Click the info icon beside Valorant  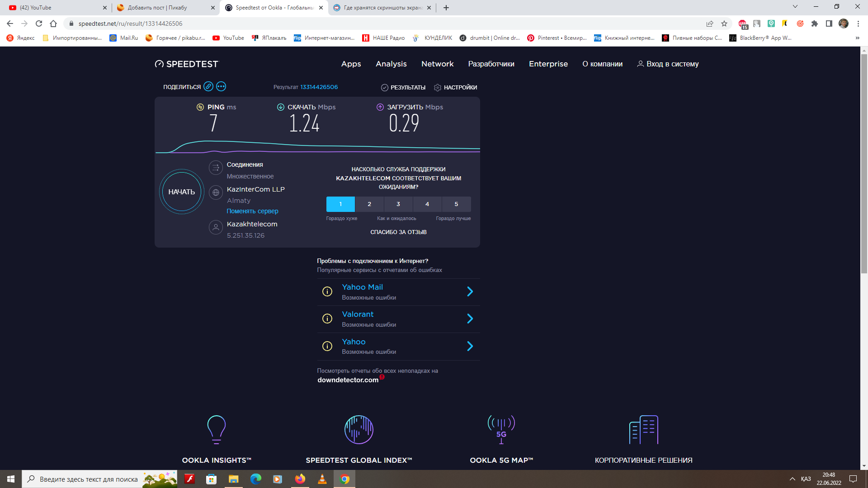(x=327, y=319)
